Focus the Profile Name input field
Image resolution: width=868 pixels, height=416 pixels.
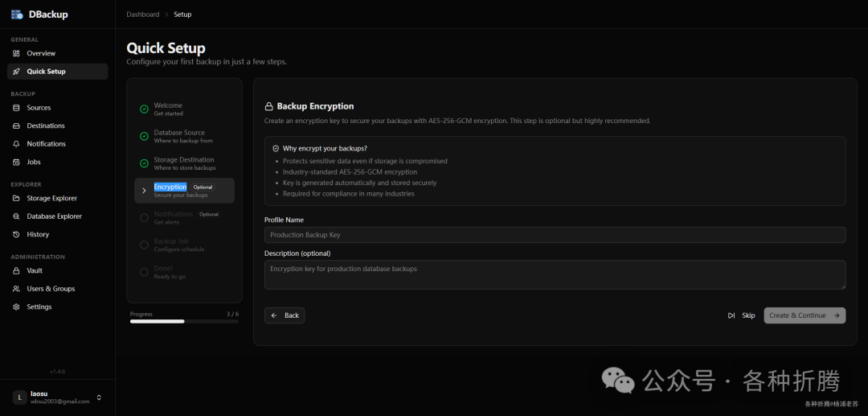[x=555, y=235]
